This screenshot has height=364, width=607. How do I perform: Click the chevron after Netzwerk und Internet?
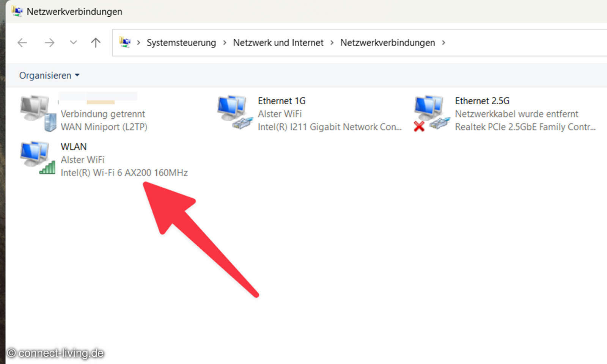click(332, 42)
